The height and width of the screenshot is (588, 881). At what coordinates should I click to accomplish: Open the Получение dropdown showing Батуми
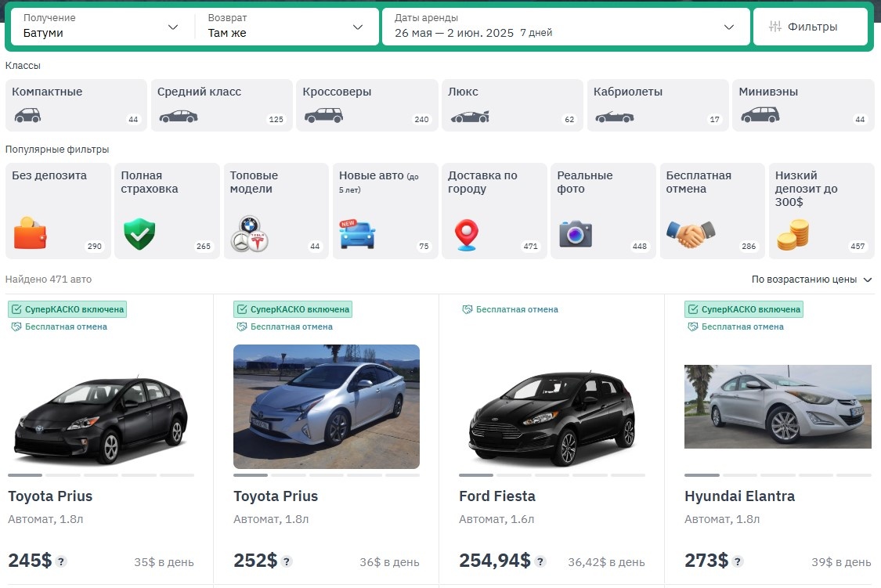click(98, 26)
